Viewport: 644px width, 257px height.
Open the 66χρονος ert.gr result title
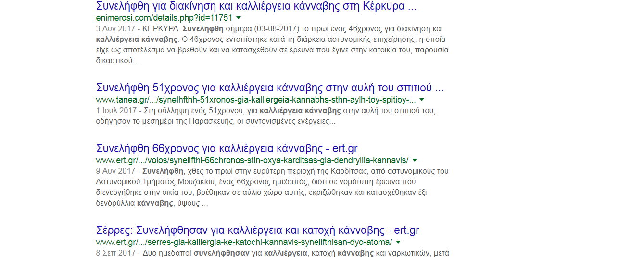tap(227, 148)
